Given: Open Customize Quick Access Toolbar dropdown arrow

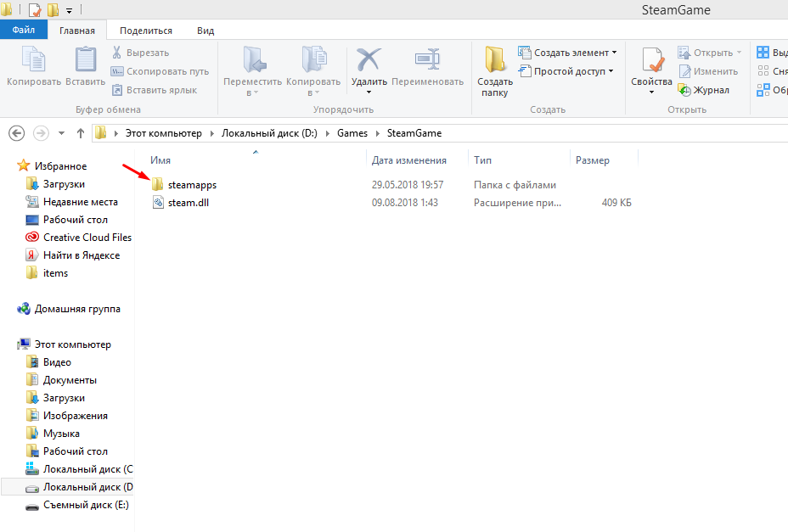Looking at the screenshot, I should click(70, 10).
